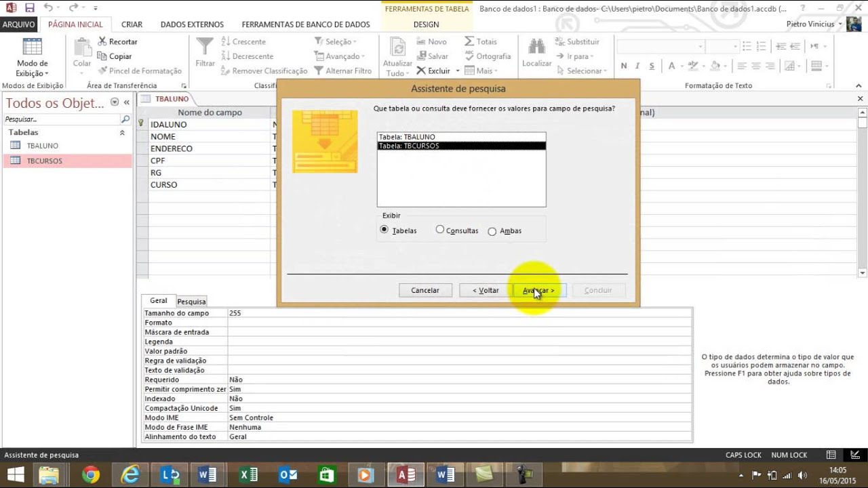Select the Tabelas radio button
Image resolution: width=868 pixels, height=488 pixels.
tap(384, 230)
